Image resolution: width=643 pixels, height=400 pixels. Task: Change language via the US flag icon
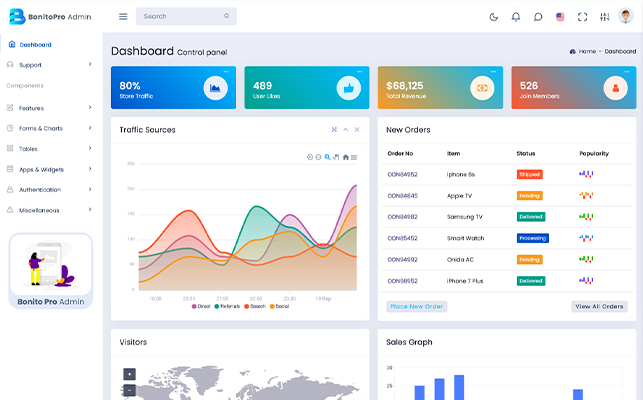pos(560,17)
